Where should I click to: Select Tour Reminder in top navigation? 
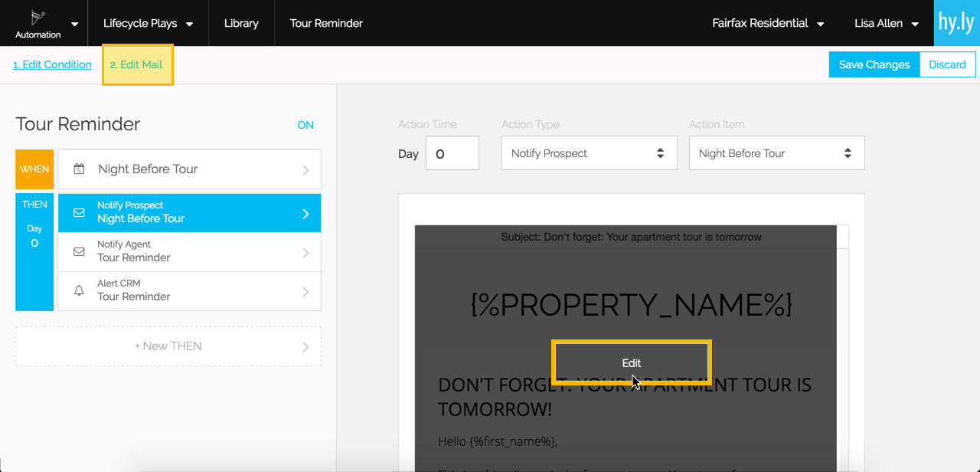point(326,23)
